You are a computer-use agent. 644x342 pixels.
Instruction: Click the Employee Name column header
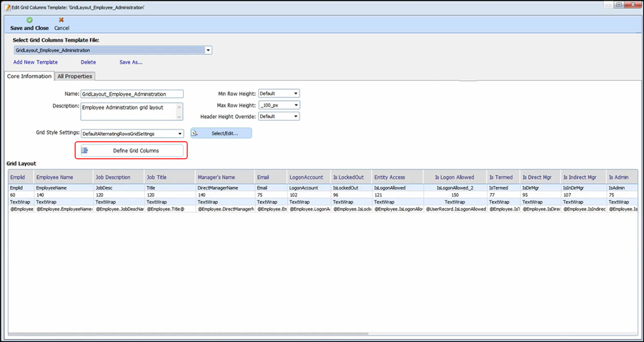pos(55,177)
